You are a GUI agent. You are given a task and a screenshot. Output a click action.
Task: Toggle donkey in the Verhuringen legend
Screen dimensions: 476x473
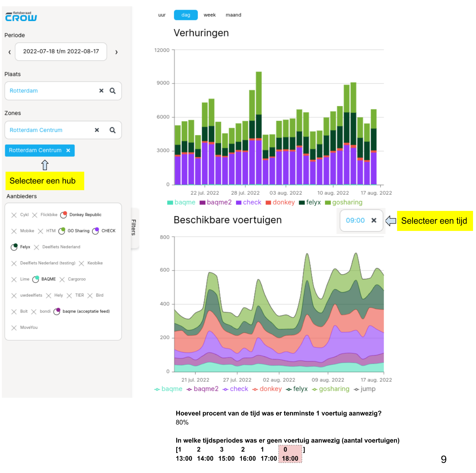(280, 202)
